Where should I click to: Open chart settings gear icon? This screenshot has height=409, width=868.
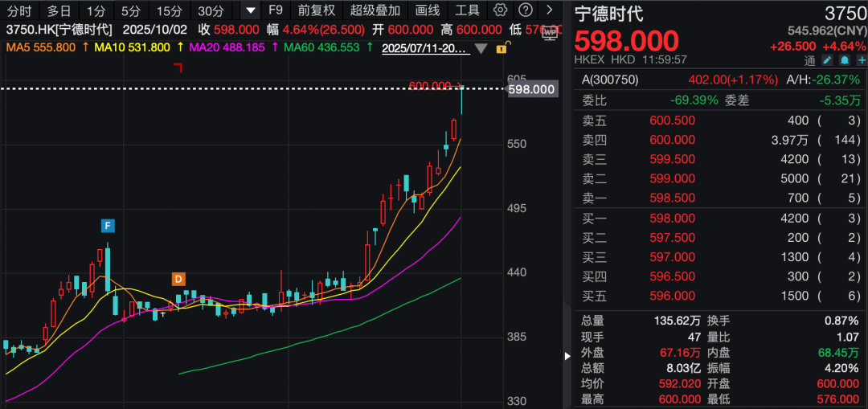pos(500,10)
